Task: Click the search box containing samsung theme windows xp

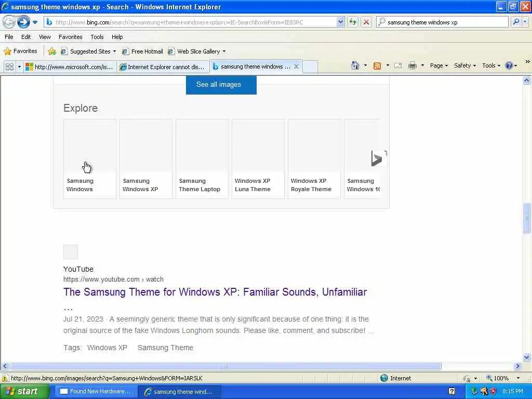Action: 442,22
